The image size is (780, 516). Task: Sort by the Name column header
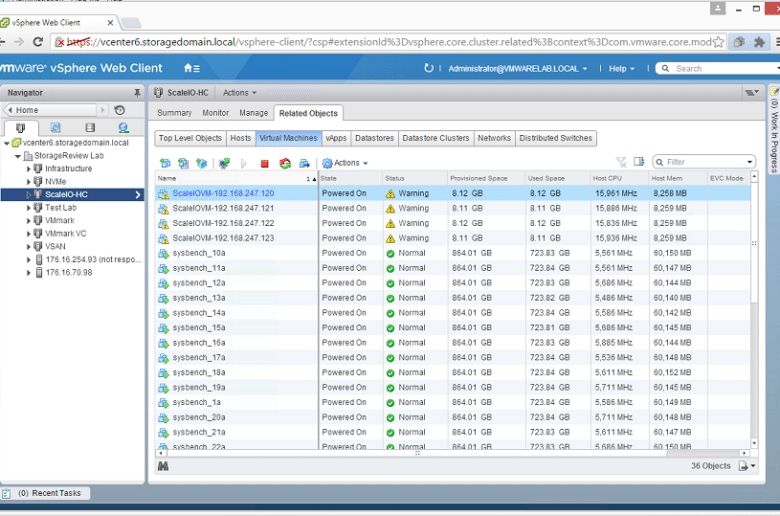[236, 178]
